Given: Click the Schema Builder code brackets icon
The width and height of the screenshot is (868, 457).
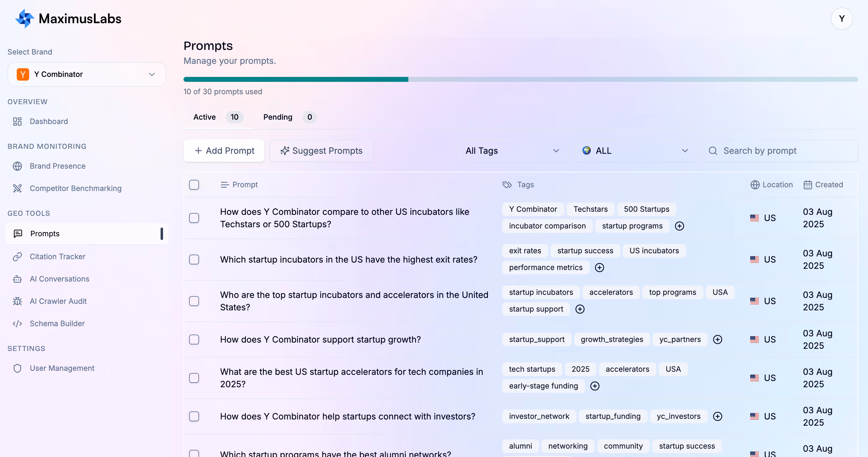Looking at the screenshot, I should point(17,324).
